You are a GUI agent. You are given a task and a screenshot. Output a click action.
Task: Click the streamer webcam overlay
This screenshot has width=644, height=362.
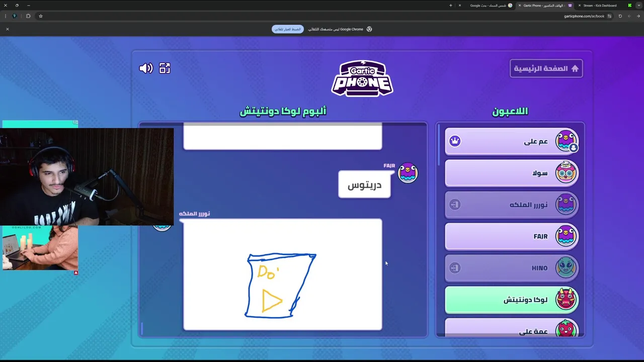coord(87,176)
